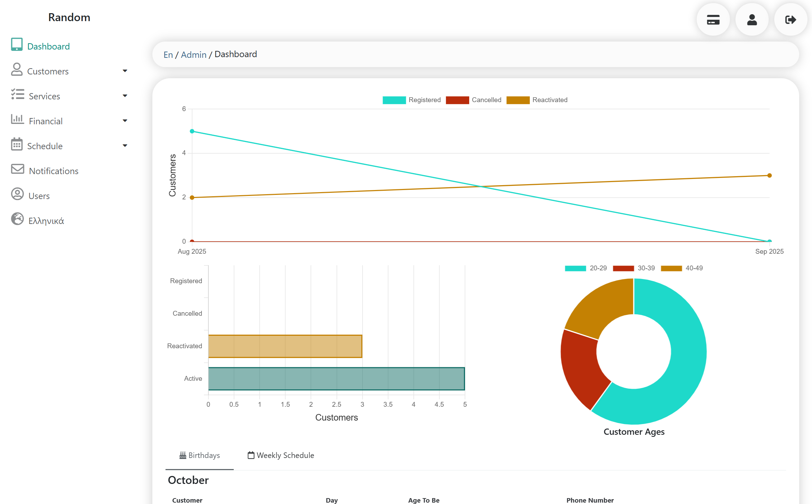Click the logout arrow icon
812x504 pixels.
click(791, 20)
